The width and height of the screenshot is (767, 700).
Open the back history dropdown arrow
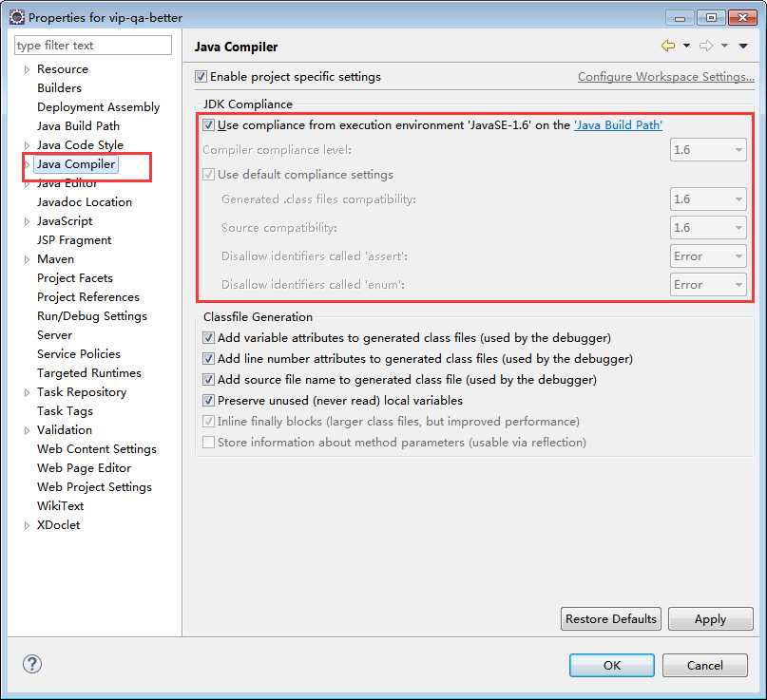[687, 46]
